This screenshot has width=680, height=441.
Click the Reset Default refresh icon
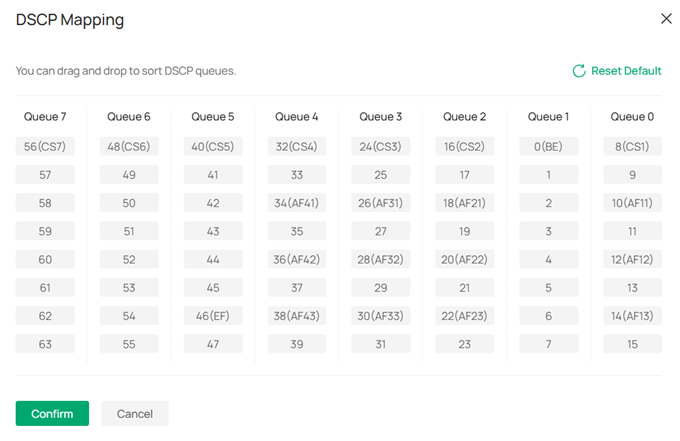click(578, 71)
